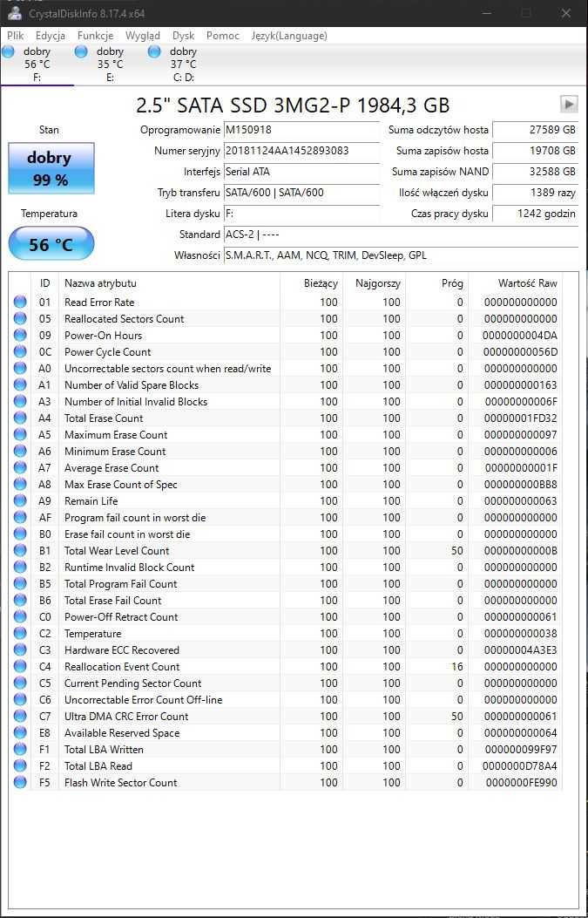
Task: Click status orb of Number of Valid Spare Blocks
Action: tap(20, 384)
